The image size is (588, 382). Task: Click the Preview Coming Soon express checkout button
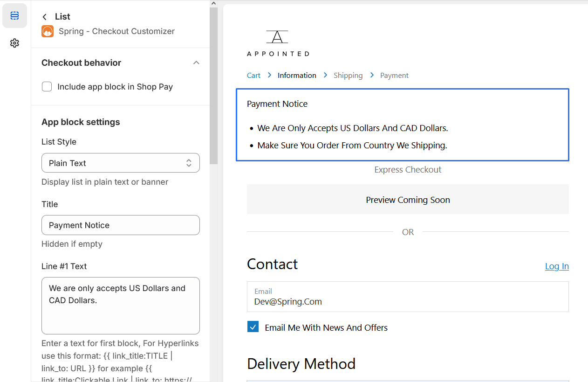(408, 200)
